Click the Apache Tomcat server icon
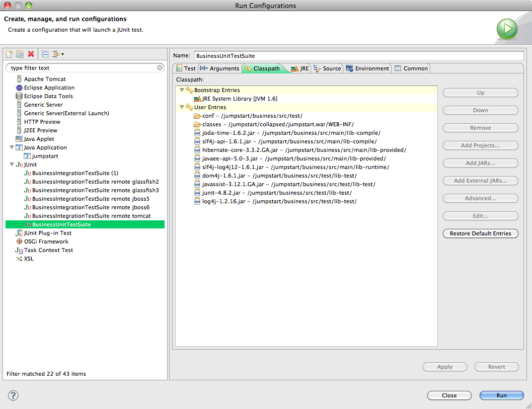 (x=19, y=79)
